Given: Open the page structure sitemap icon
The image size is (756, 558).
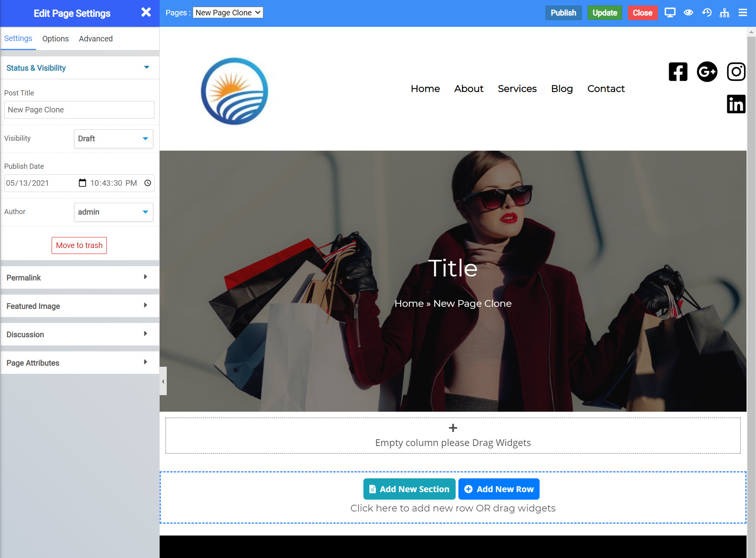Looking at the screenshot, I should click(724, 12).
